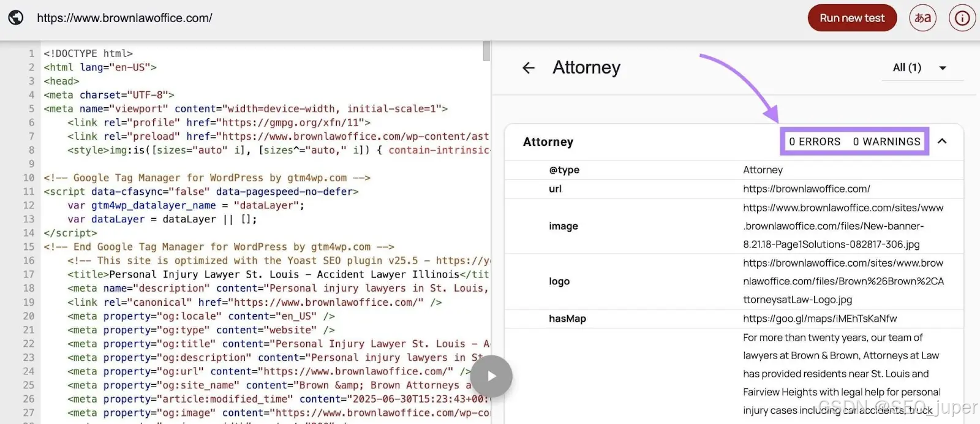980x424 pixels.
Task: Click the @type value Attorney
Action: (x=763, y=170)
